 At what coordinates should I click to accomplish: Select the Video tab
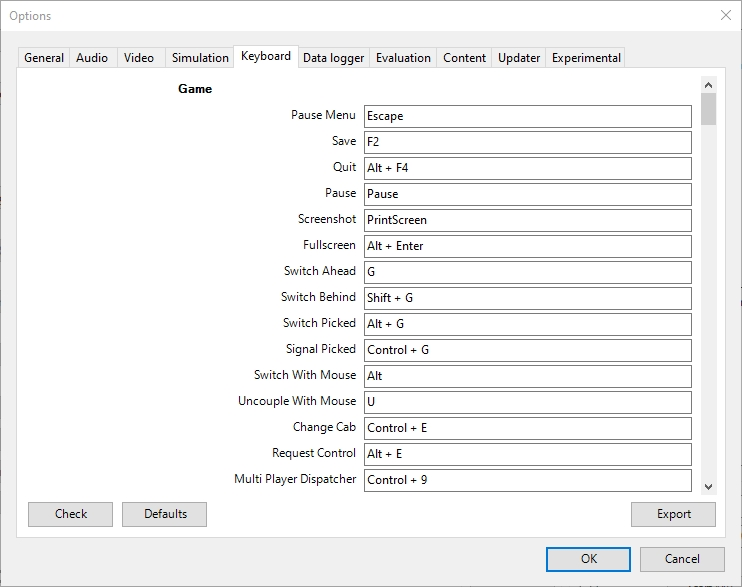pyautogui.click(x=139, y=58)
